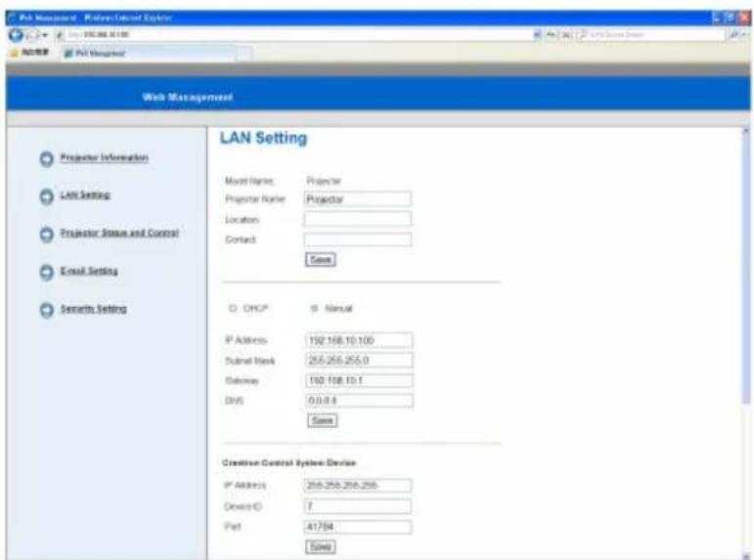Select the DHCP radio button
This screenshot has width=754, height=560.
click(x=233, y=308)
